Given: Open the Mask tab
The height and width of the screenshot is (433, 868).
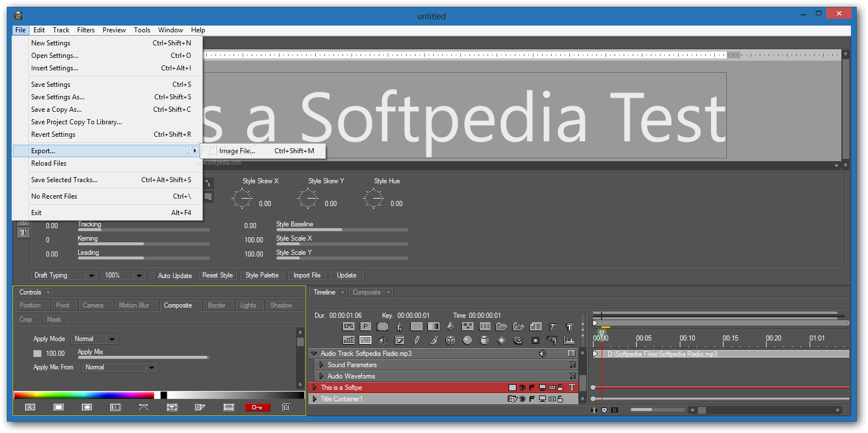Looking at the screenshot, I should (x=54, y=320).
